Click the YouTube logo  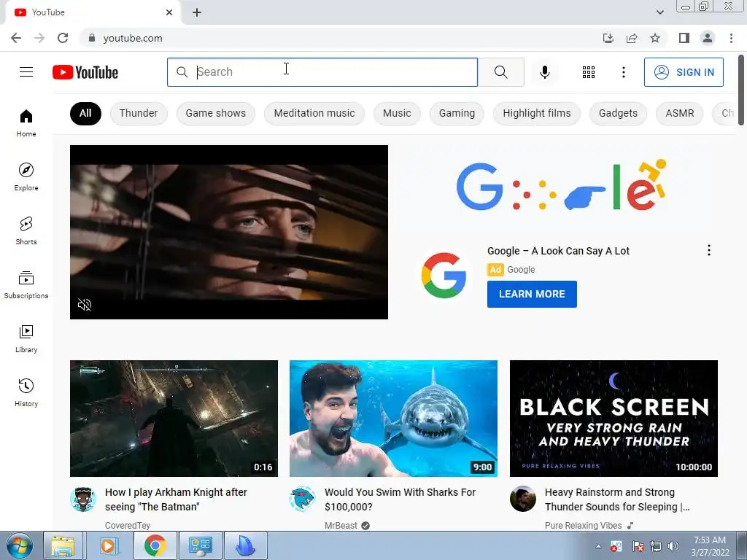[x=85, y=72]
